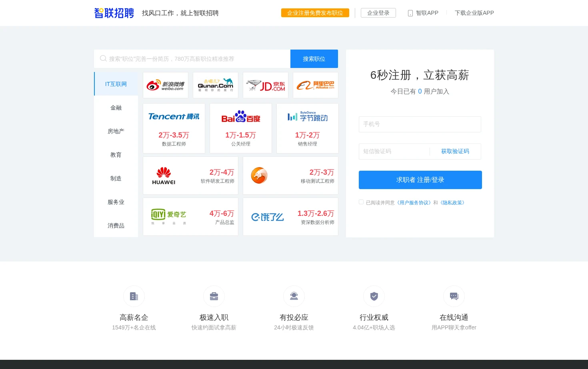
Task: Click the 行业权威 shield icon
Action: click(374, 296)
